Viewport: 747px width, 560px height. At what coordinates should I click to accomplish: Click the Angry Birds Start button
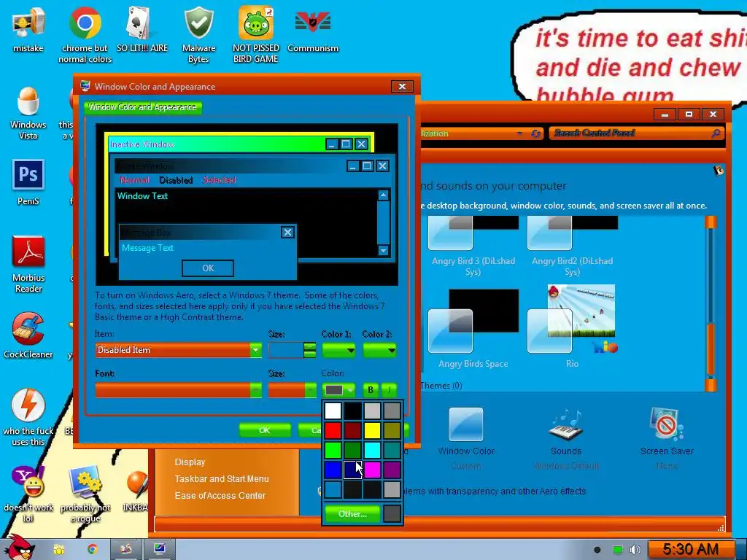point(20,548)
